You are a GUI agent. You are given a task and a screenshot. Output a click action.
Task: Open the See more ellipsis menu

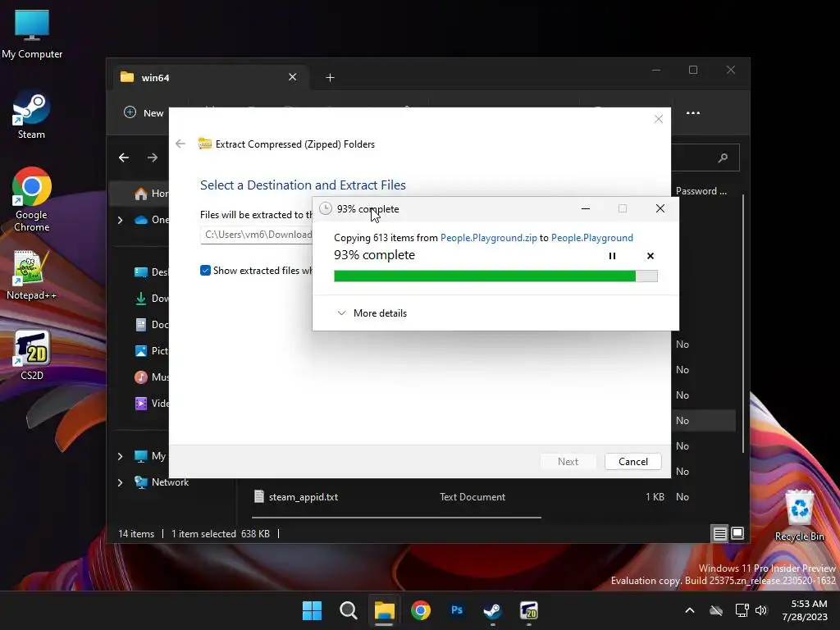[692, 113]
